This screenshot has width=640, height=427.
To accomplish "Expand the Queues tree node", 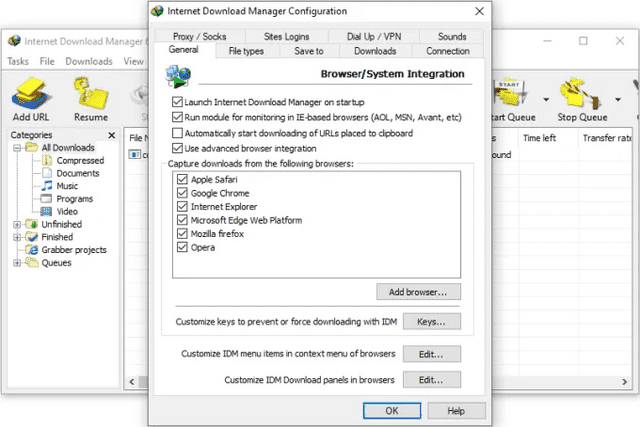I will [x=16, y=263].
